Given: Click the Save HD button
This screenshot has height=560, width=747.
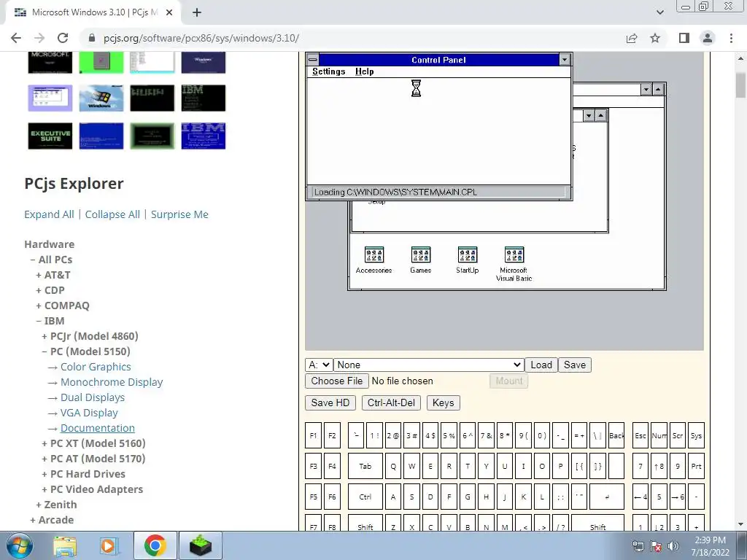Looking at the screenshot, I should coord(330,402).
